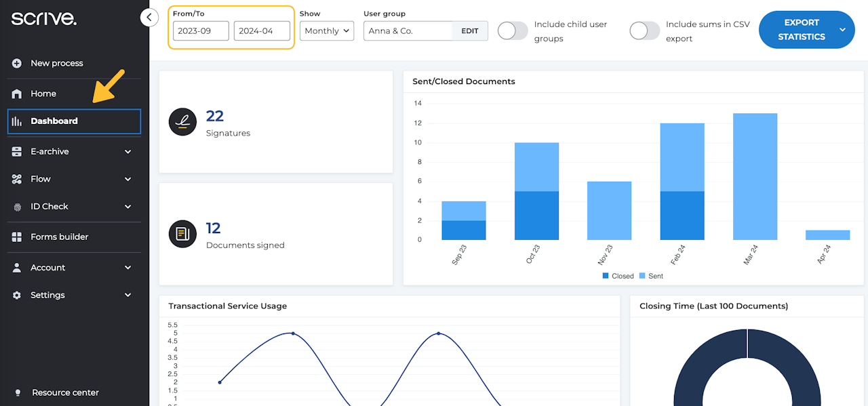Enable Include child user groups toggle
The image size is (868, 406).
[x=513, y=31]
